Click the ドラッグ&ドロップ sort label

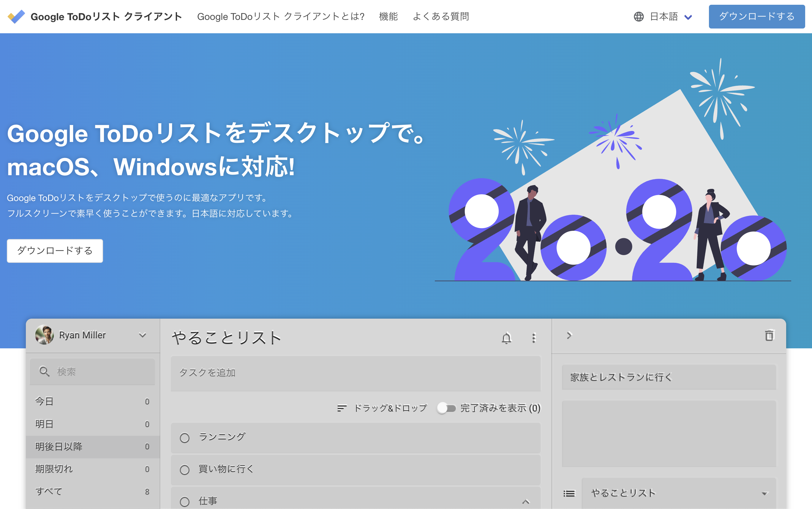pyautogui.click(x=390, y=408)
